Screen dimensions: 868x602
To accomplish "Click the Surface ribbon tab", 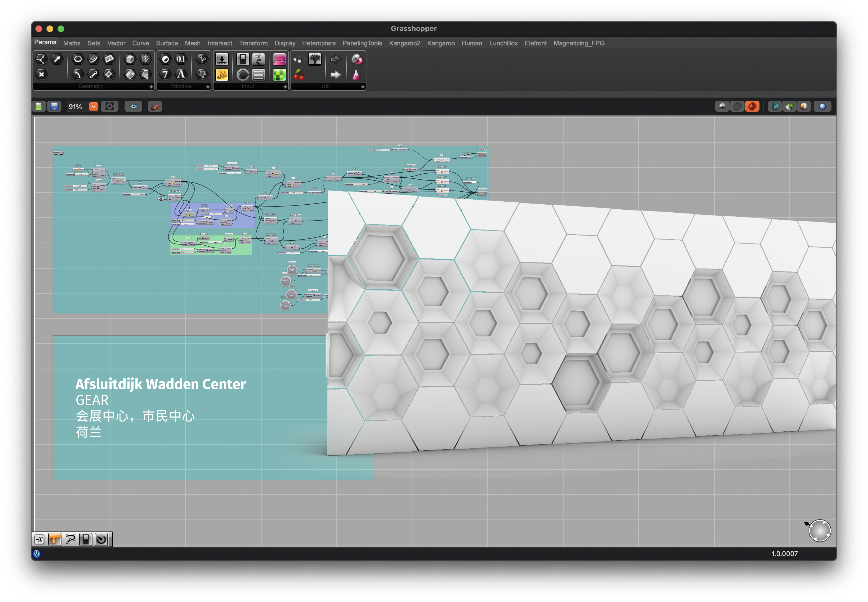I will [167, 43].
